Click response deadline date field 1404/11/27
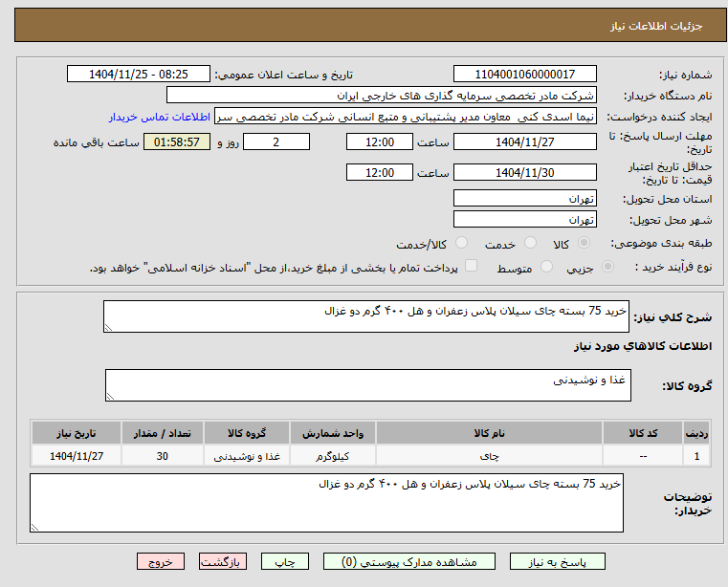Screen dimensions: 728x587 coord(524,141)
